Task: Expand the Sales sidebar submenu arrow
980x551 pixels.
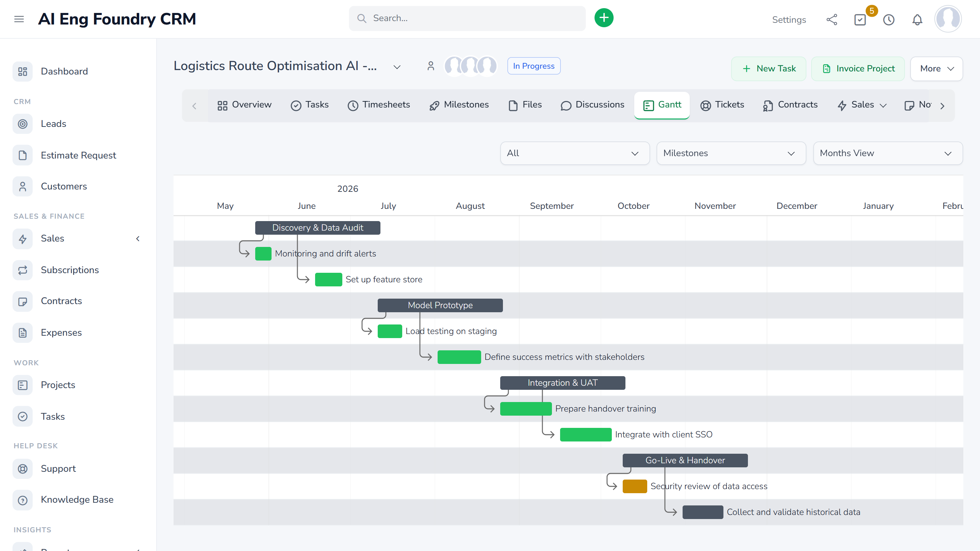Action: (138, 239)
